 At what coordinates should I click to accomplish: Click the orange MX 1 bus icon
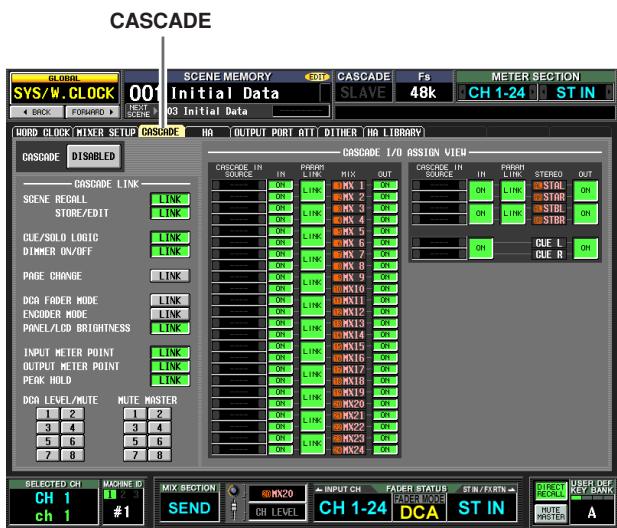[x=338, y=185]
